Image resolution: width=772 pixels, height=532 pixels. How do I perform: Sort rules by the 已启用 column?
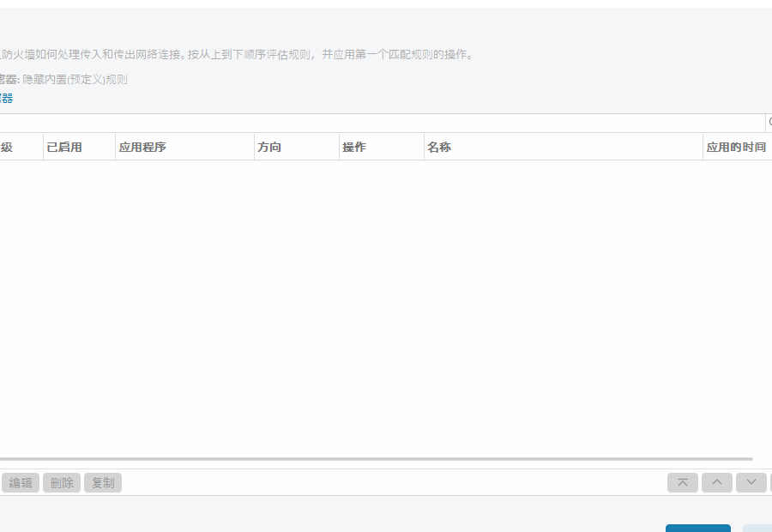point(64,147)
